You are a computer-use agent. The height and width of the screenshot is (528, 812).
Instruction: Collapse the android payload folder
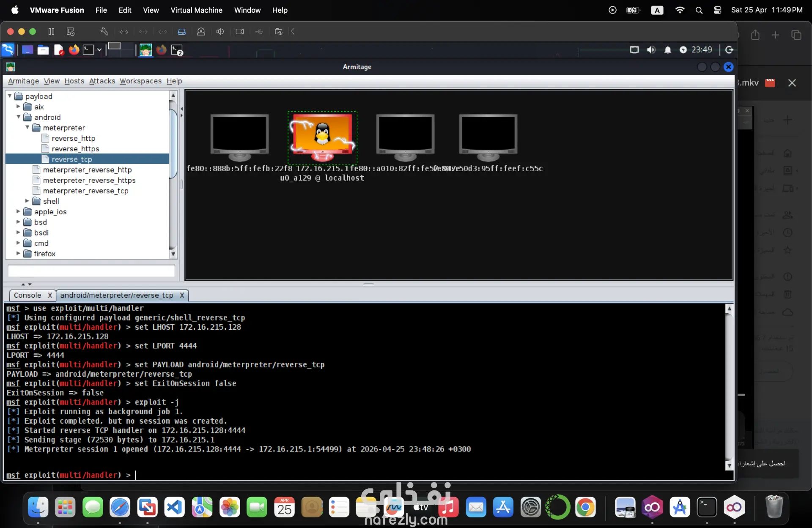(x=19, y=117)
